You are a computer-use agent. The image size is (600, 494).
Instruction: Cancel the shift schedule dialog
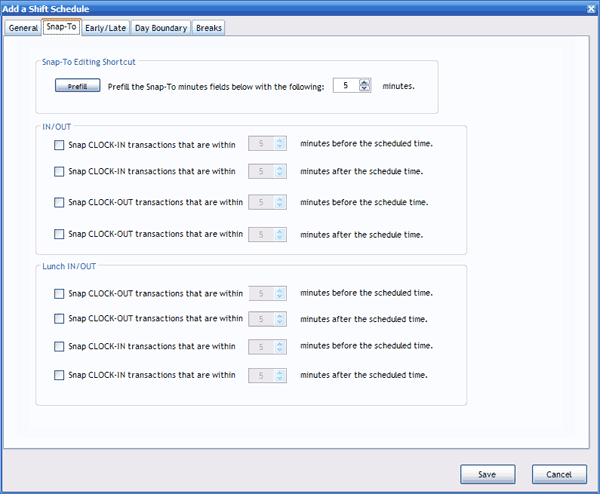(559, 474)
